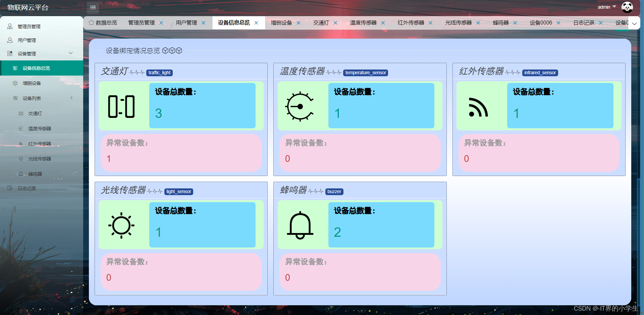
Task: Open the admin account dropdown
Action: coord(606,7)
